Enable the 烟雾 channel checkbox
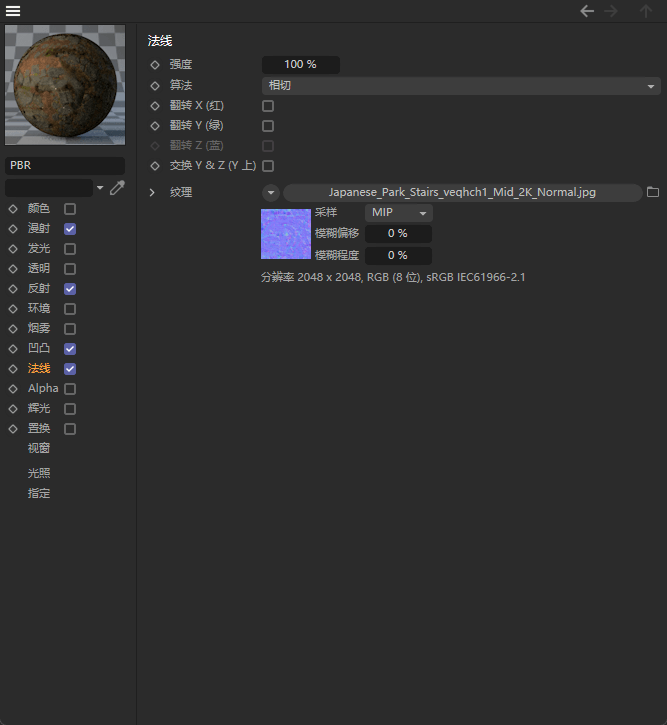 click(70, 329)
